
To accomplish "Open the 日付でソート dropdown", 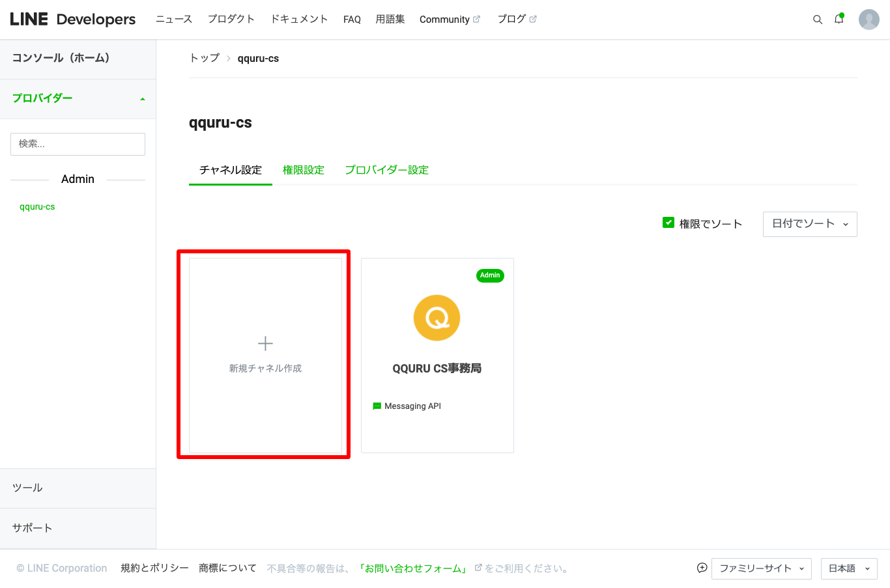I will click(809, 224).
